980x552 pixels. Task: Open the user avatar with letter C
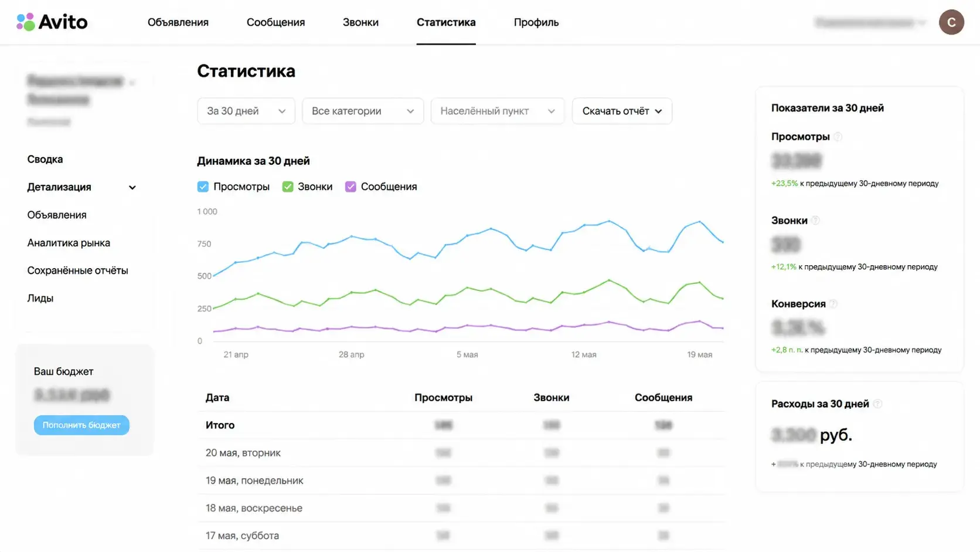pos(951,22)
